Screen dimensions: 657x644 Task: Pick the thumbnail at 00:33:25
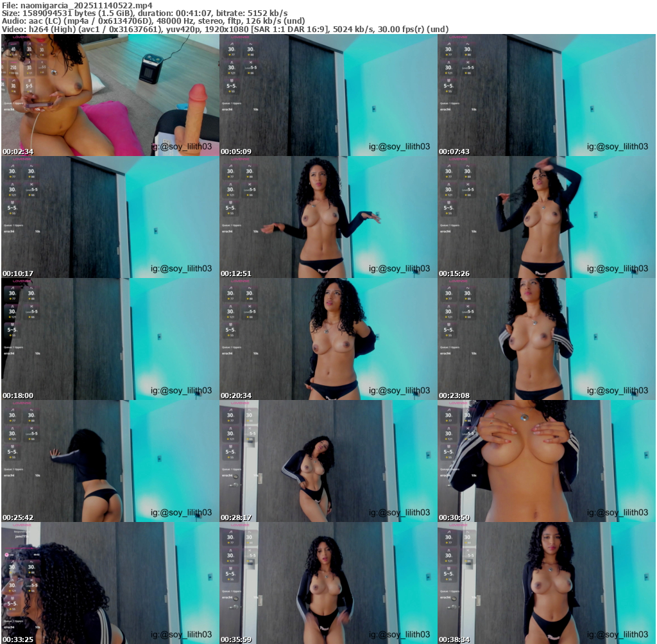click(110, 583)
